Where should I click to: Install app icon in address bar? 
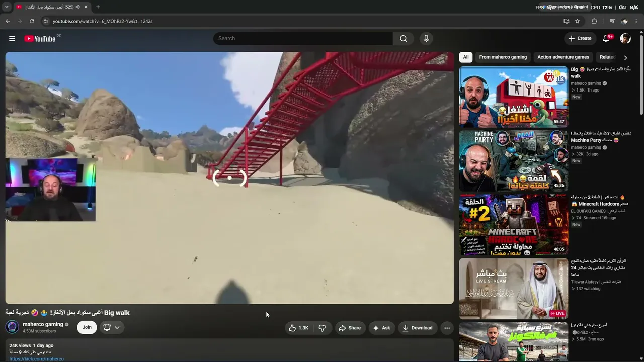567,21
